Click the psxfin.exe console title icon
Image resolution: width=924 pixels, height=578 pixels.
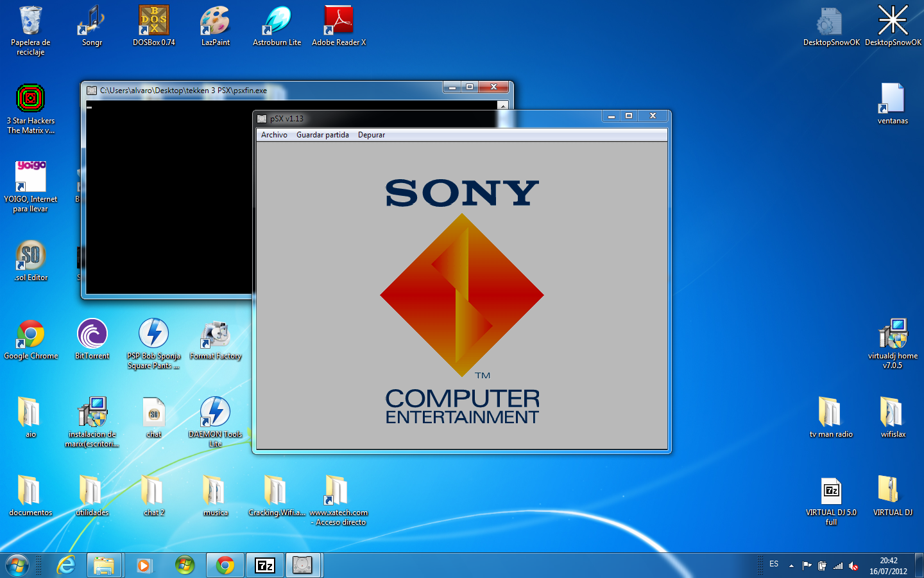[x=92, y=91]
